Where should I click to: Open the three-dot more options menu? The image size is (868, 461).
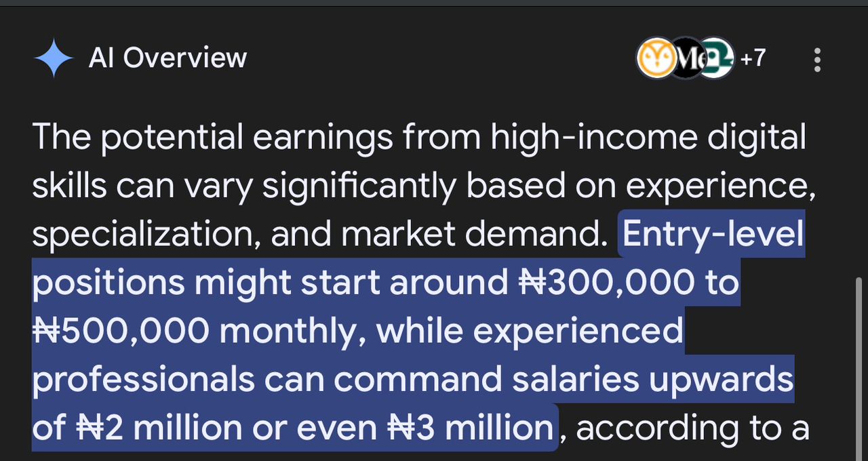[x=817, y=60]
